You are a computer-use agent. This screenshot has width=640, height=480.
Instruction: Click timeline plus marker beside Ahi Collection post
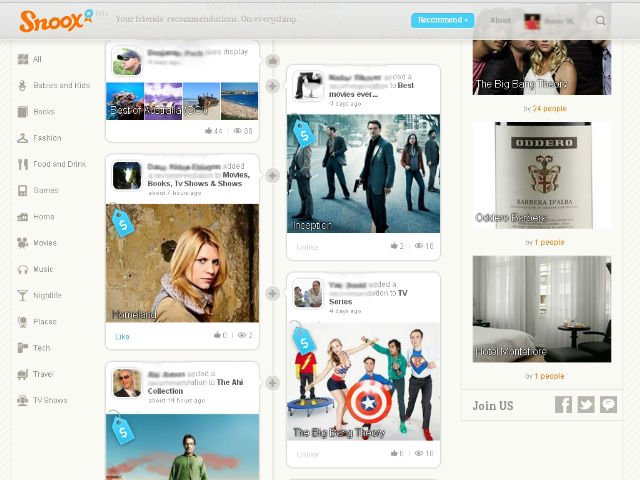[x=273, y=383]
